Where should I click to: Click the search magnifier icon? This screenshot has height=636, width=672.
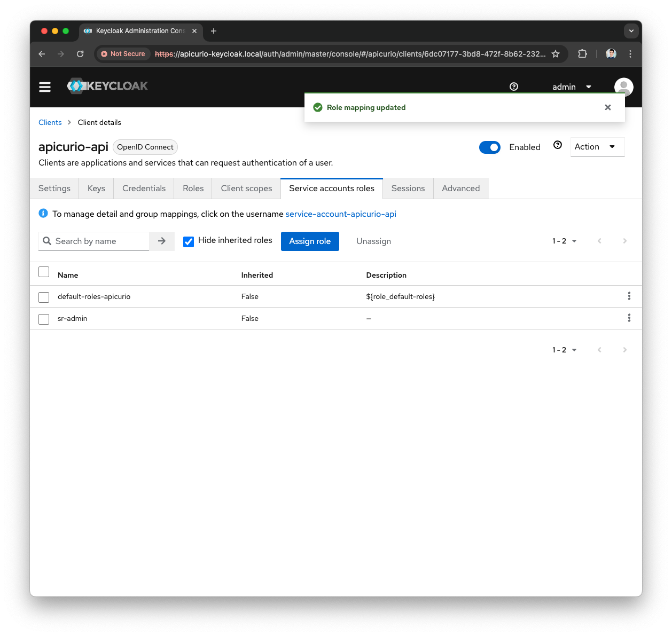[x=47, y=241]
